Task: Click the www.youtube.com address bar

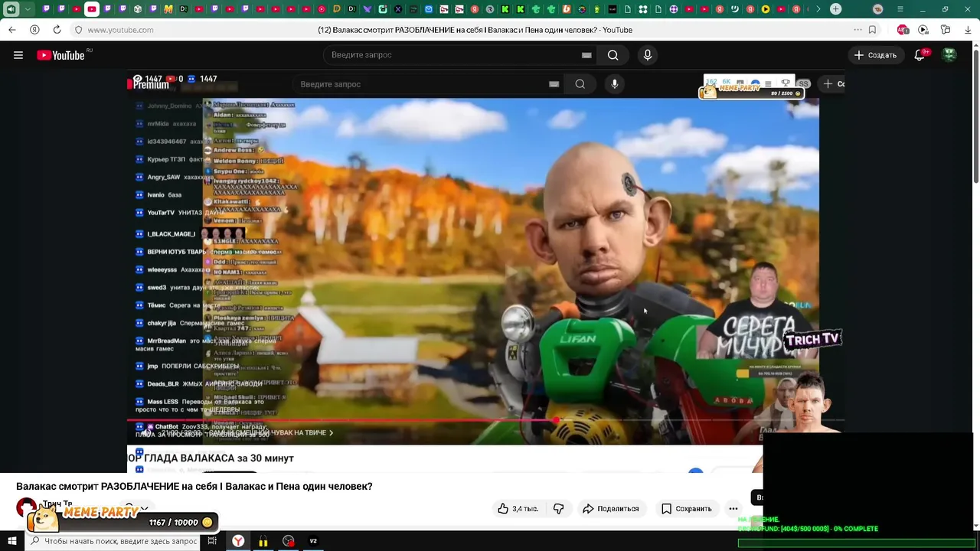Action: coord(120,30)
